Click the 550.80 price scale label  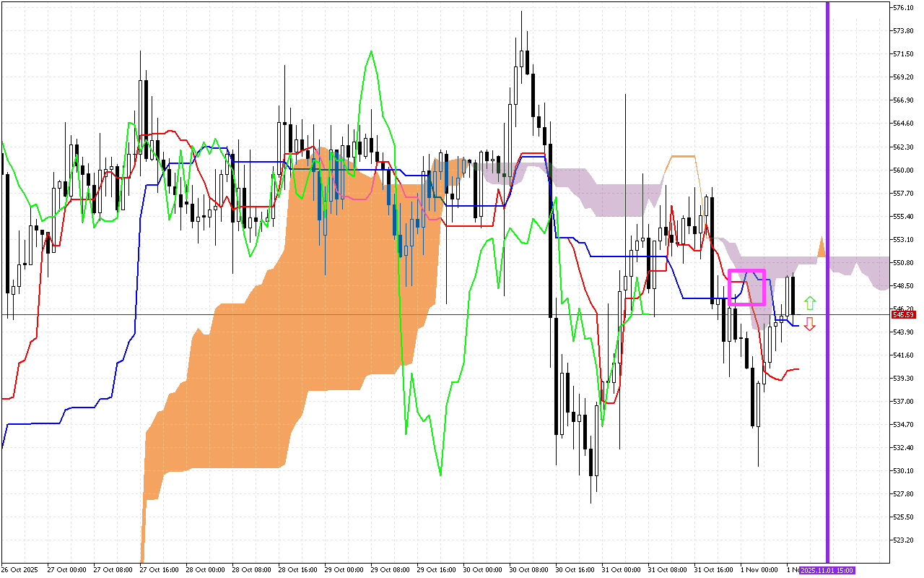[x=903, y=263]
